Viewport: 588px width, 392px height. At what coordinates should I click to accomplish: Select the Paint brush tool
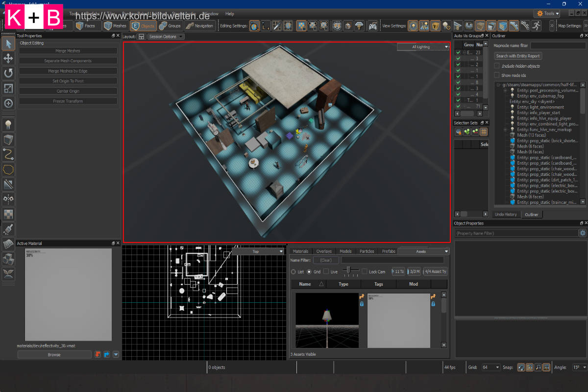[8, 229]
